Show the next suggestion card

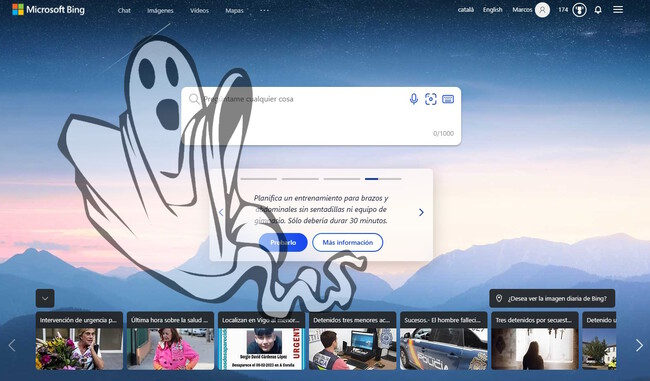[421, 212]
